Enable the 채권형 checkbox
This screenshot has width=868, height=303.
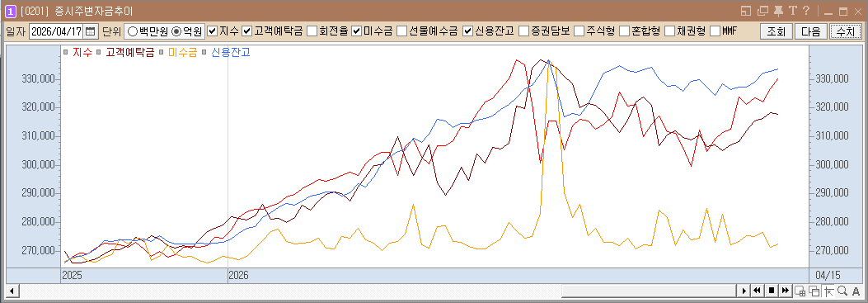click(669, 31)
